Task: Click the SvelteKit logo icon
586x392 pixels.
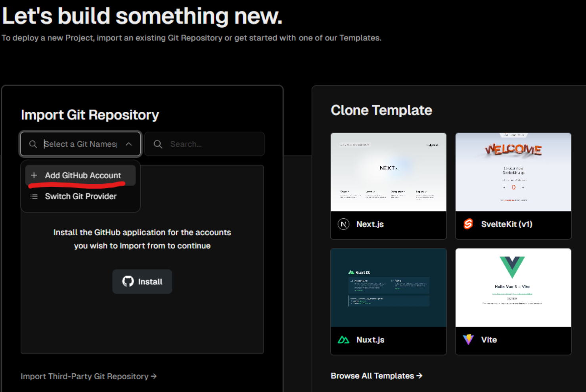Action: [468, 224]
